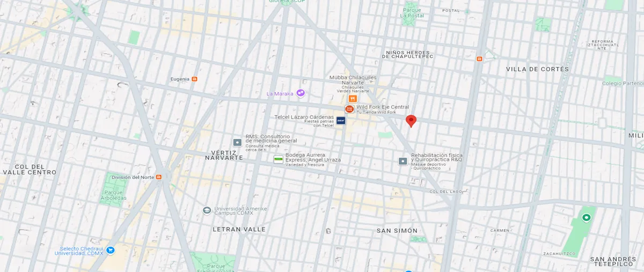Click Wild Fork Eje Central label

383,107
